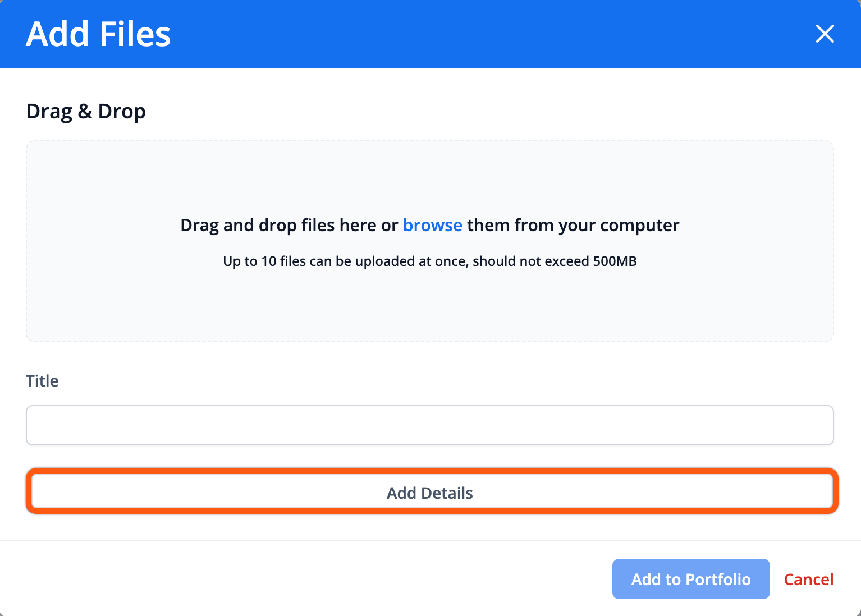Click the Add to Portfolio button
The height and width of the screenshot is (616, 861).
[x=690, y=579]
